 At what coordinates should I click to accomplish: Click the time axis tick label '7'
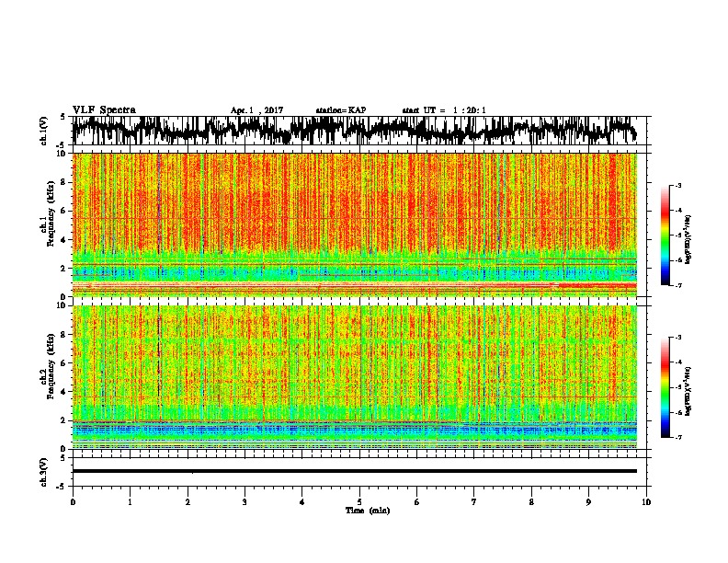[474, 502]
